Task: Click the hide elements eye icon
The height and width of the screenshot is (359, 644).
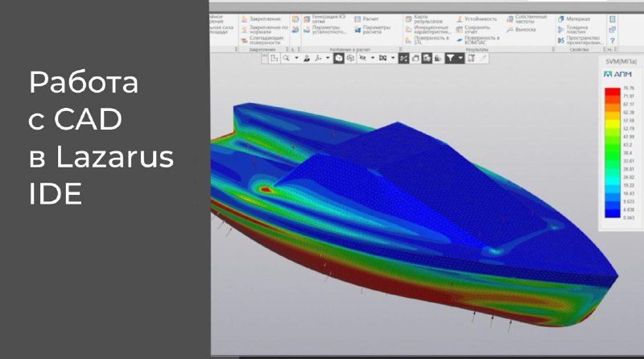Action: [x=362, y=58]
